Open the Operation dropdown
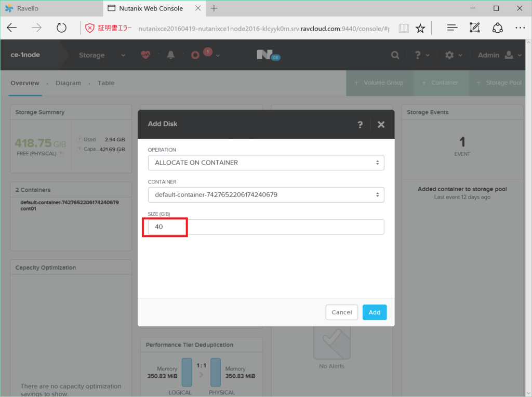The height and width of the screenshot is (397, 532). 266,163
